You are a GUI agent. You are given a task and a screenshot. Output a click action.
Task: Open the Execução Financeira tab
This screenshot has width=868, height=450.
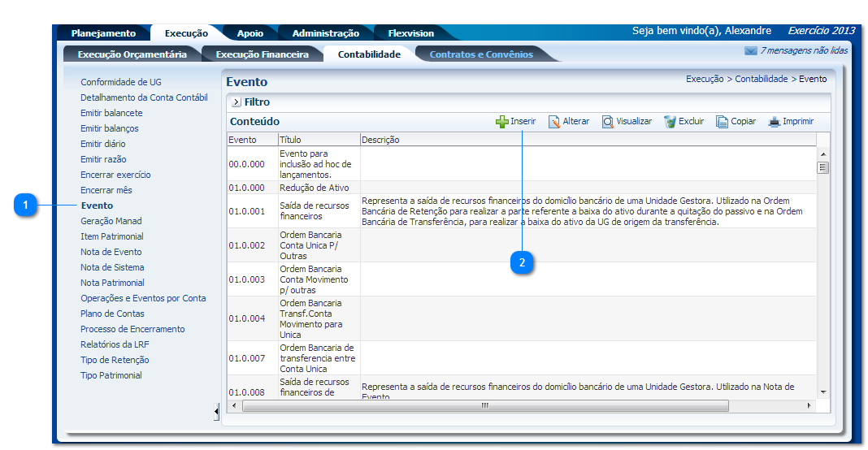(262, 54)
